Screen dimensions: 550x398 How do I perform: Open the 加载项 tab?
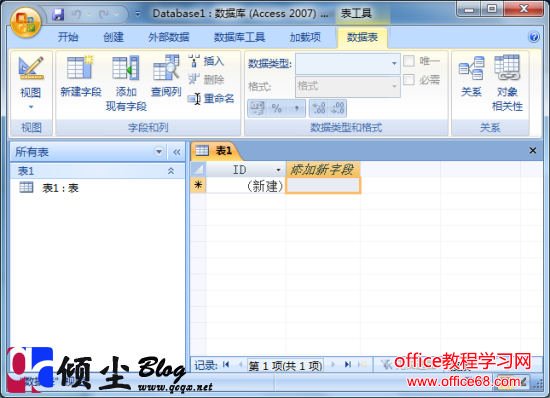pos(305,37)
